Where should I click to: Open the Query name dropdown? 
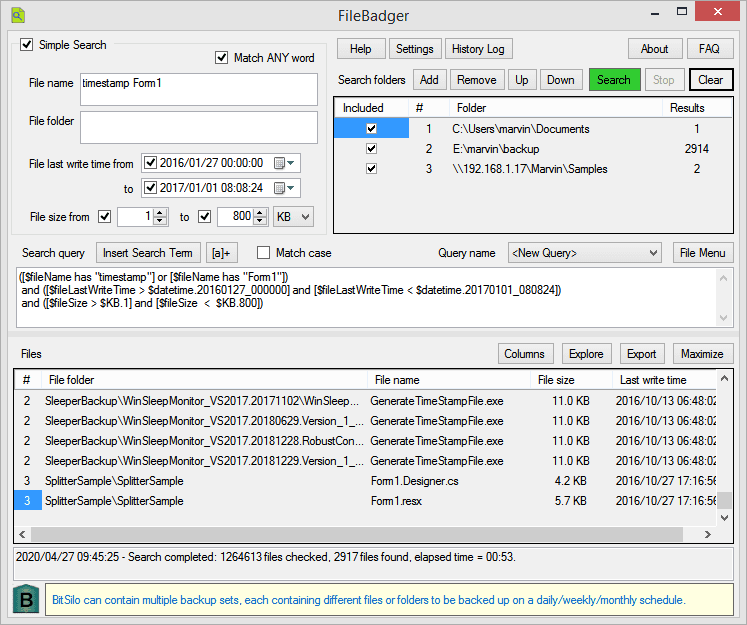tap(585, 253)
